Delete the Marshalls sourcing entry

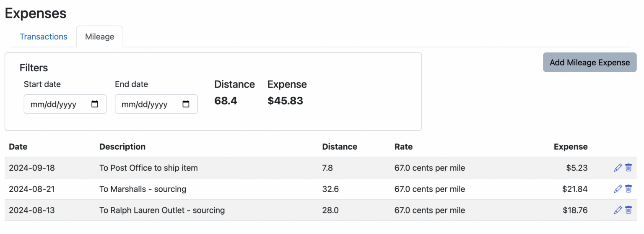pos(628,189)
